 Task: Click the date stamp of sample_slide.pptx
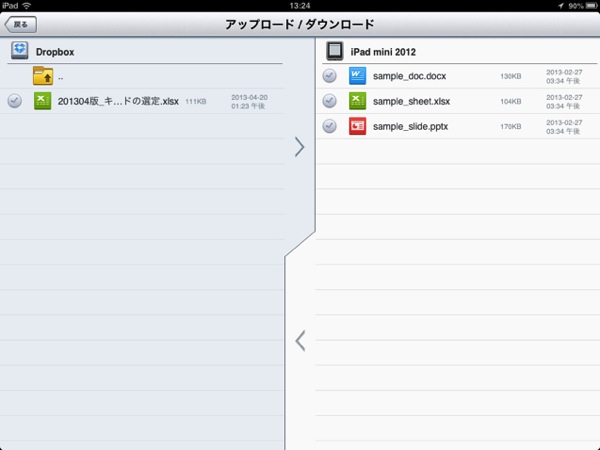click(564, 127)
